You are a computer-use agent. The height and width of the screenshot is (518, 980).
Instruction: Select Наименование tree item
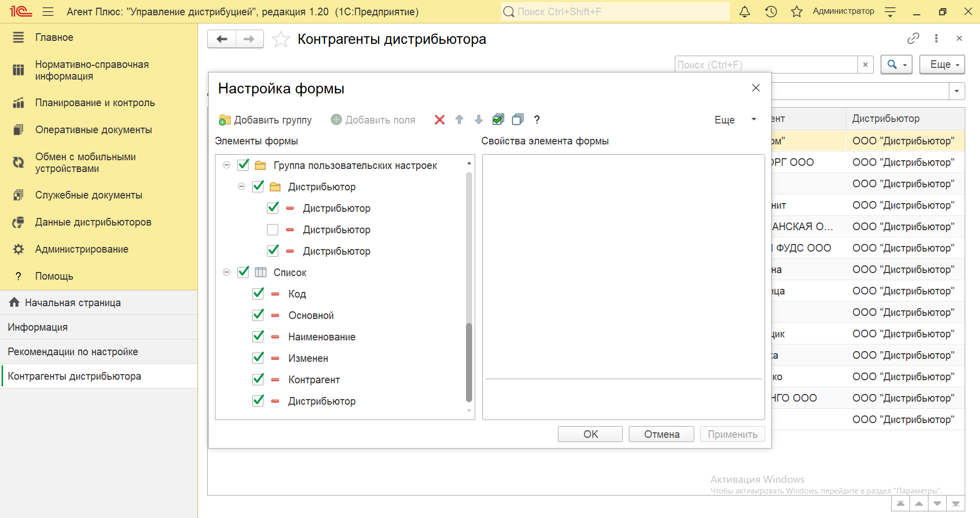(322, 337)
